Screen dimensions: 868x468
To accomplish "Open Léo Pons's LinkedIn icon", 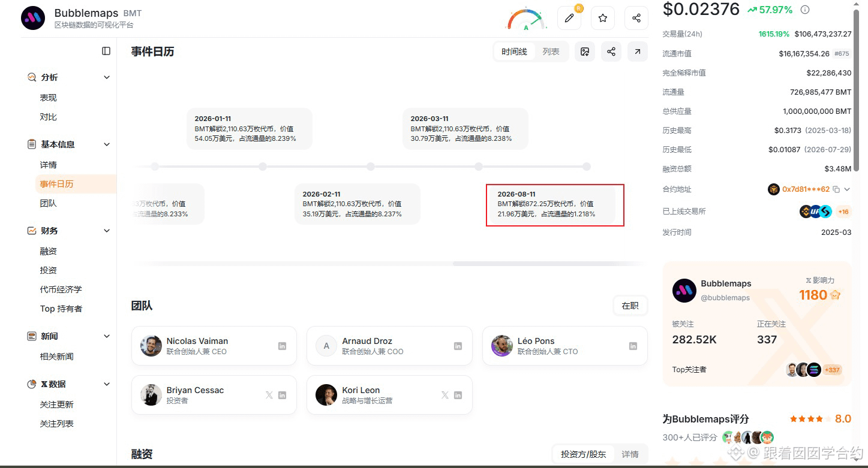I will [633, 346].
